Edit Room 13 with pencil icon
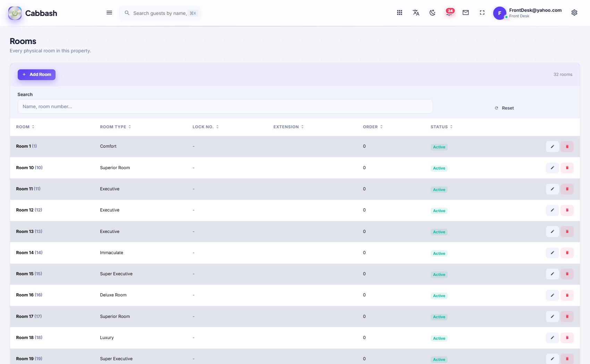The image size is (590, 364). [x=552, y=232]
